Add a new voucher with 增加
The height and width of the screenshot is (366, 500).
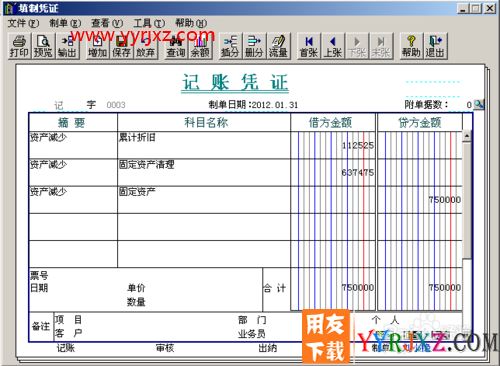point(97,46)
